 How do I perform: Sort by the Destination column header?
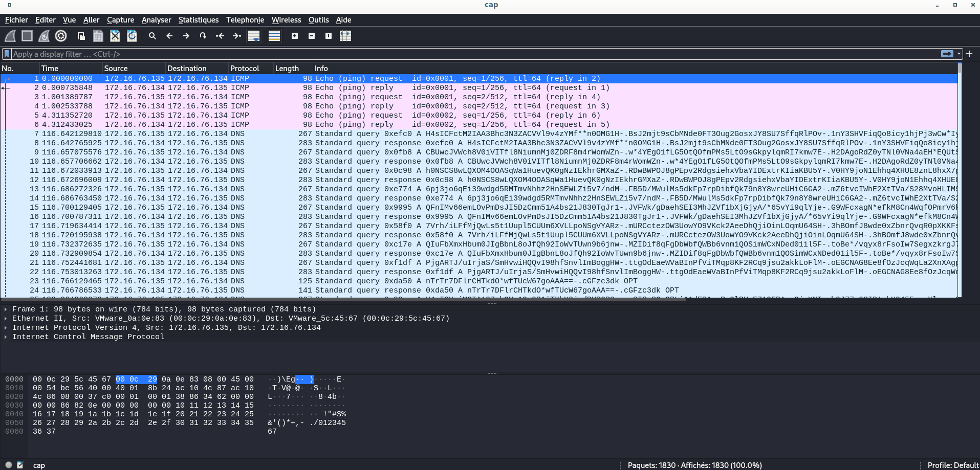(x=197, y=69)
